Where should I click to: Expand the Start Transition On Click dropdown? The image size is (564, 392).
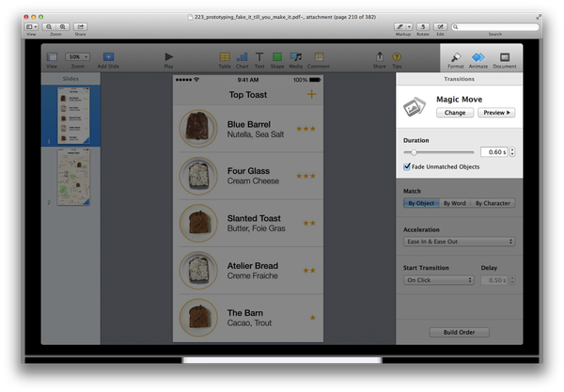439,280
